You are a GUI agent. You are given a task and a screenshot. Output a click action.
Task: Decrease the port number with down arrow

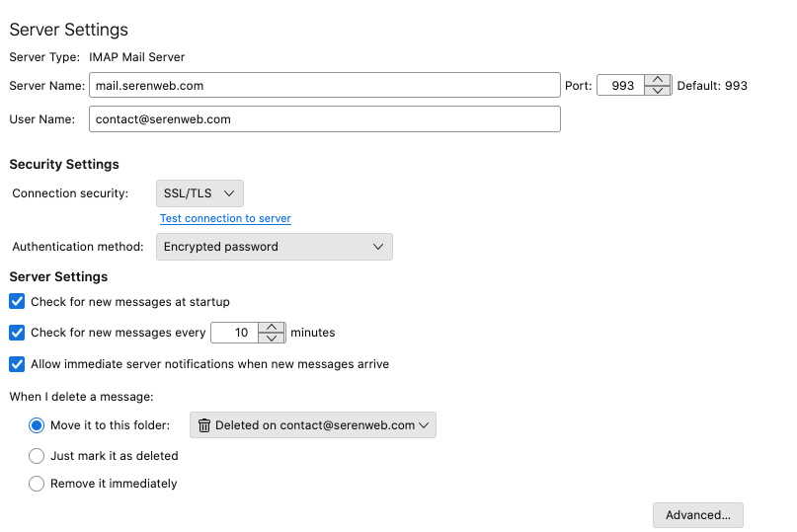point(658,91)
